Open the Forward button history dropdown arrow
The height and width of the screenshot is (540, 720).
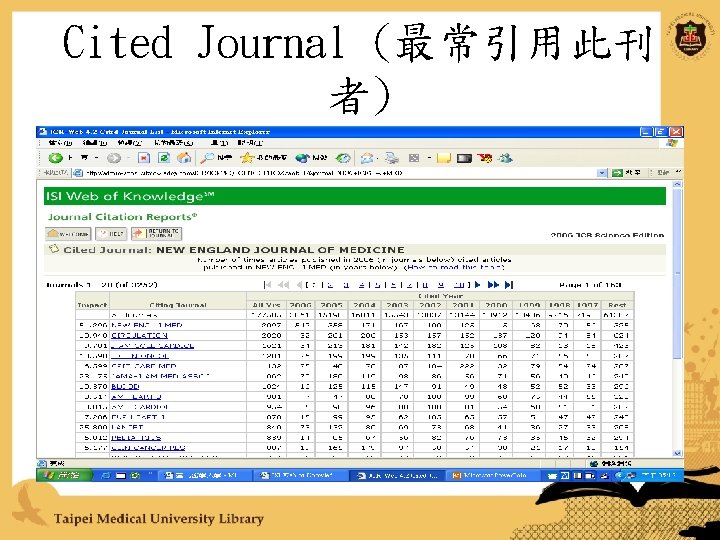(x=128, y=158)
